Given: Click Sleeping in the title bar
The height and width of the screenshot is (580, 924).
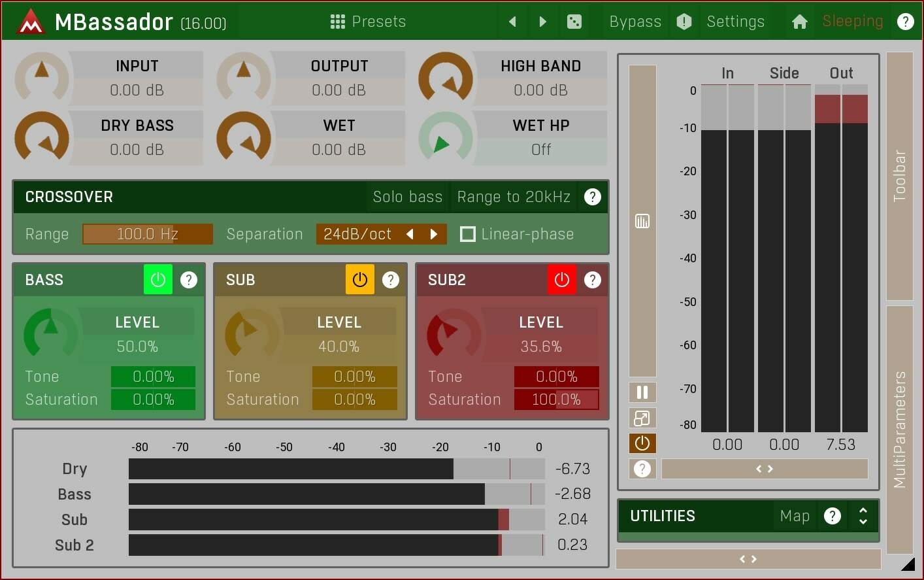Looking at the screenshot, I should click(851, 21).
